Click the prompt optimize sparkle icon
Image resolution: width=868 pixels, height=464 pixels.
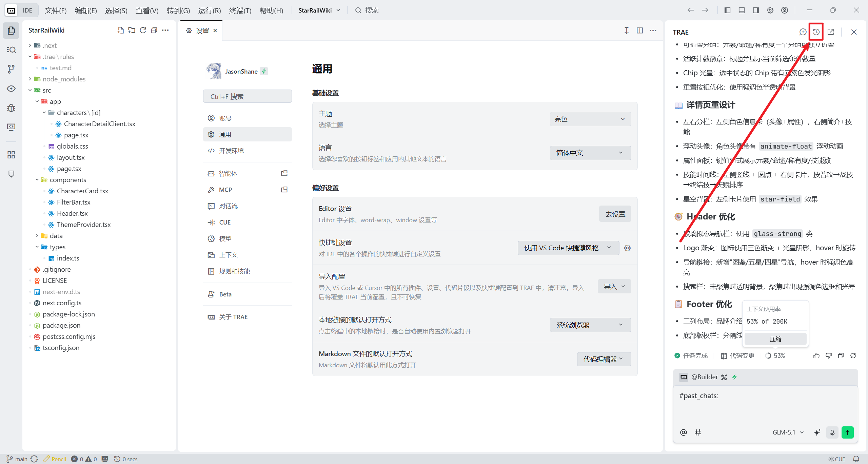pyautogui.click(x=817, y=432)
